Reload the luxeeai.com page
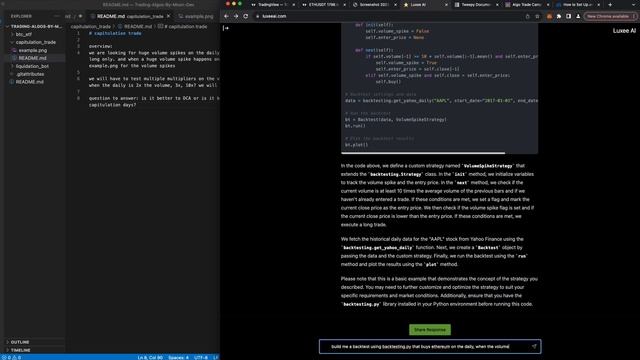 (246, 16)
